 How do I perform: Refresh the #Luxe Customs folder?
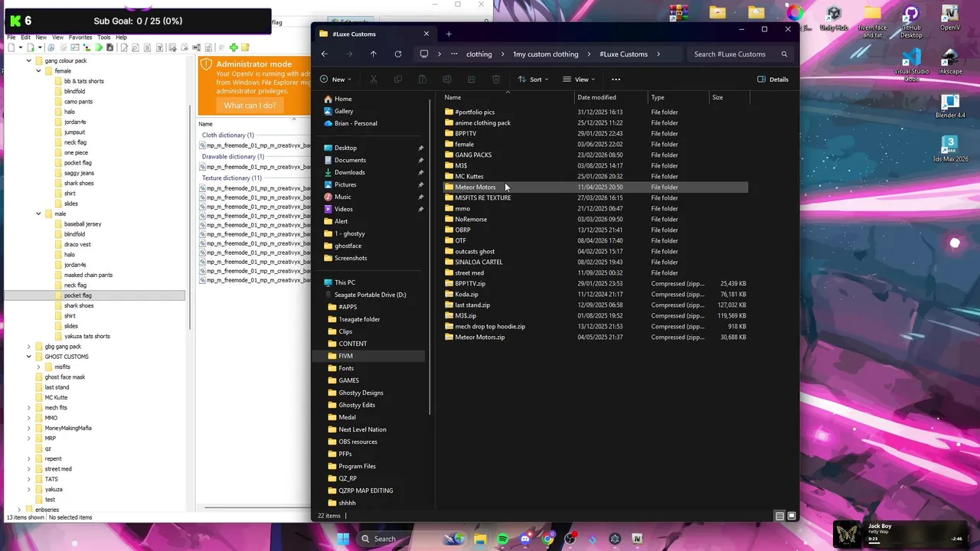(397, 54)
